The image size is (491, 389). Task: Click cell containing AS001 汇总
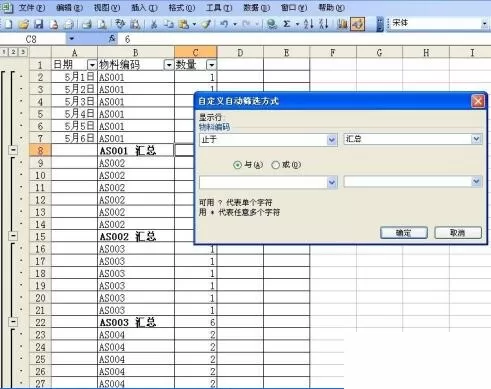click(x=136, y=151)
